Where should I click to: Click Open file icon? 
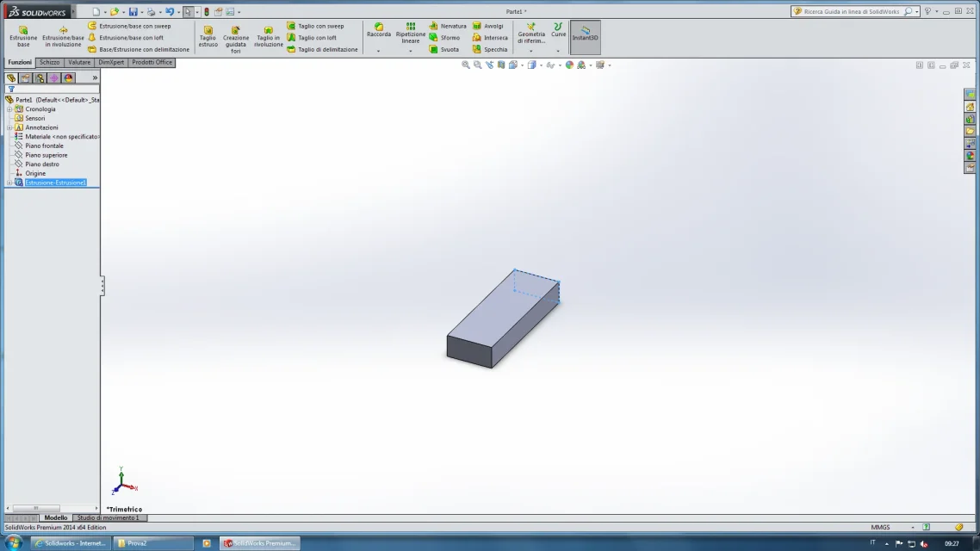point(115,12)
